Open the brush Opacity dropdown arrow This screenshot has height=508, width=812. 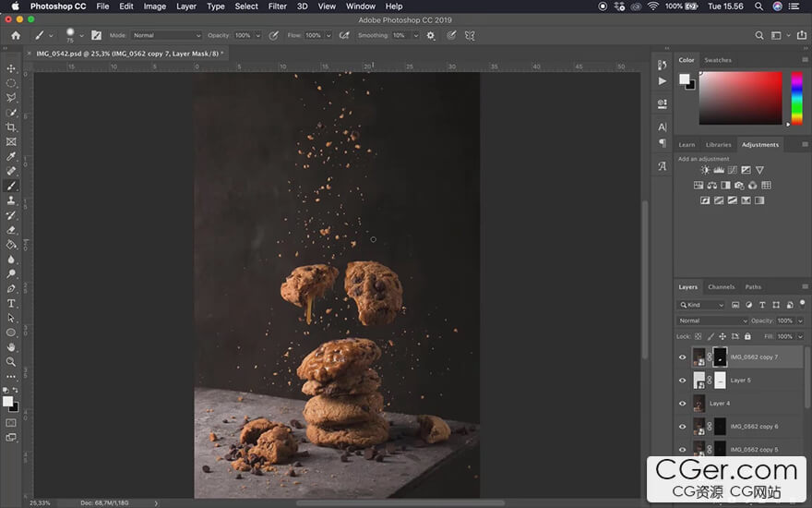(257, 35)
